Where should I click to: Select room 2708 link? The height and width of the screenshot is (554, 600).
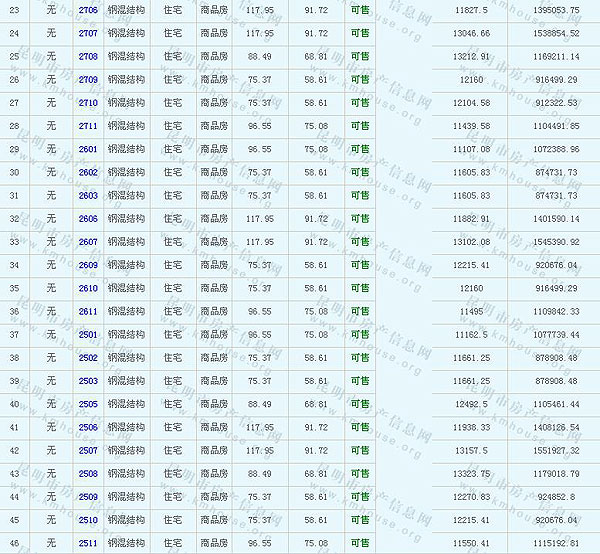point(88,56)
